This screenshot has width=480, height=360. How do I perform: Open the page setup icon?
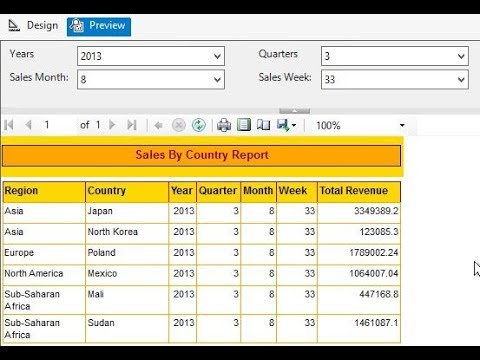pos(263,125)
